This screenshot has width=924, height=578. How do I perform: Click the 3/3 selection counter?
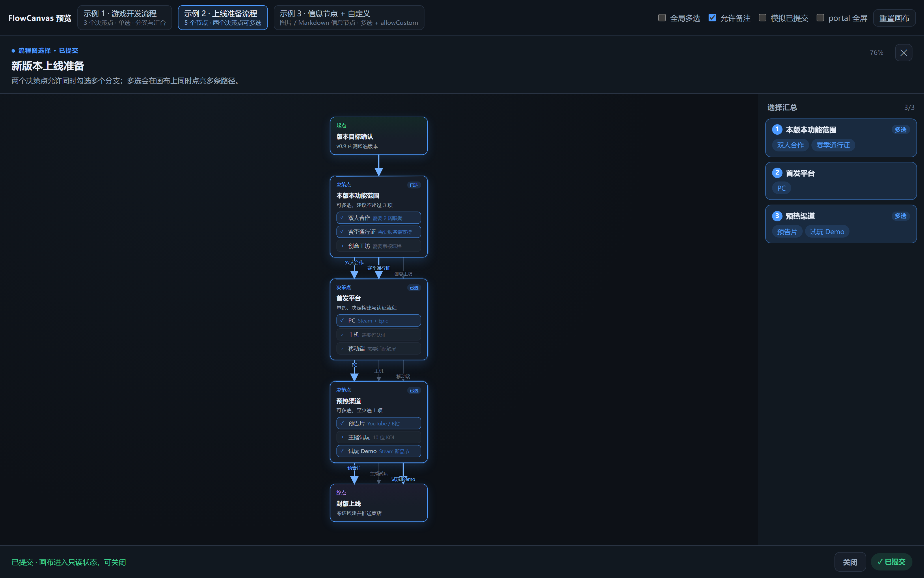pos(909,108)
